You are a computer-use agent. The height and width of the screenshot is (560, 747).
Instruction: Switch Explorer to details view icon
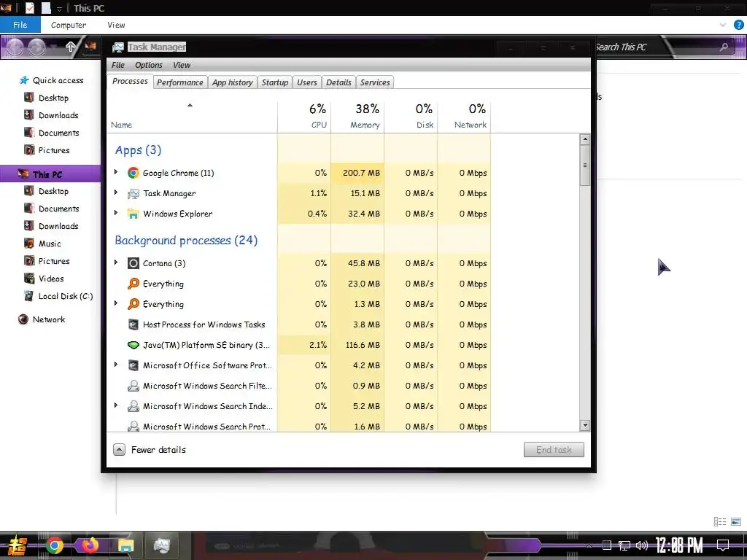pos(720,522)
